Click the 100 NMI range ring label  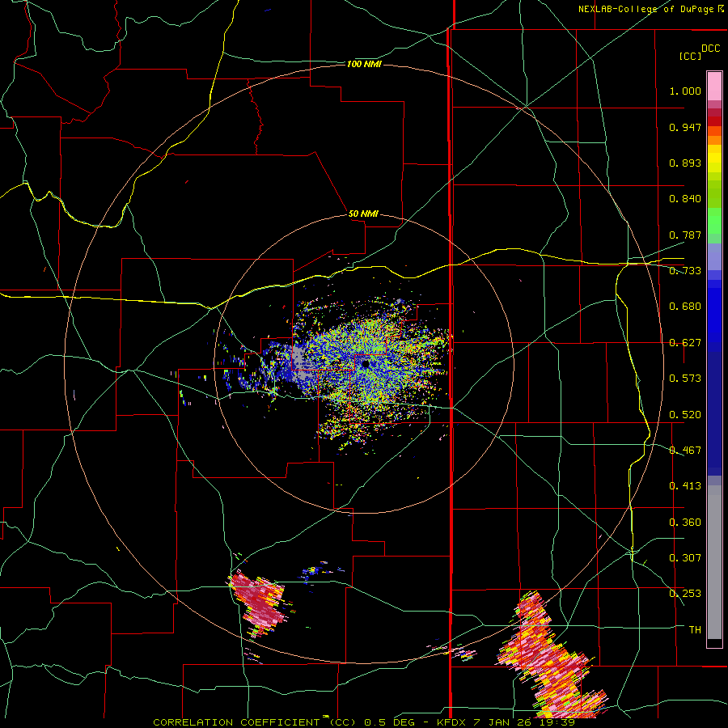[364, 64]
